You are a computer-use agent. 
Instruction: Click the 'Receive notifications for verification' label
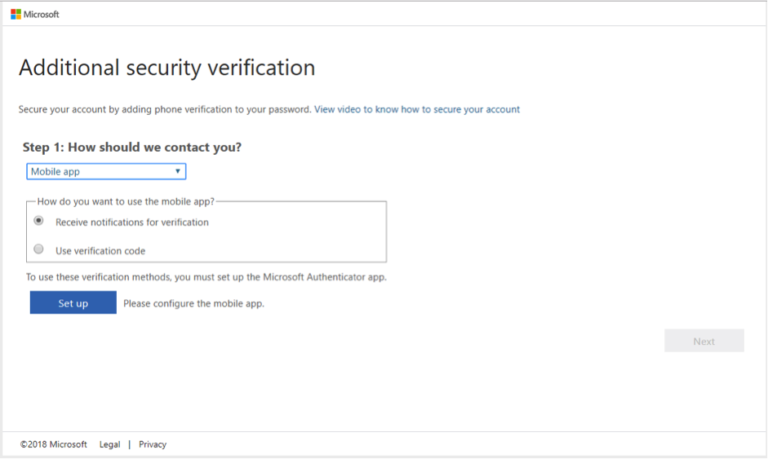pyautogui.click(x=132, y=222)
